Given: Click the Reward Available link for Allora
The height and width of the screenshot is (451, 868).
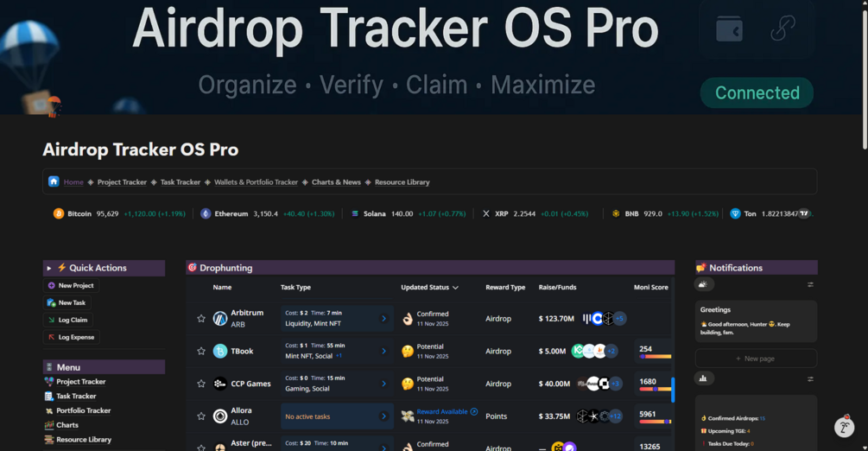Looking at the screenshot, I should 447,411.
